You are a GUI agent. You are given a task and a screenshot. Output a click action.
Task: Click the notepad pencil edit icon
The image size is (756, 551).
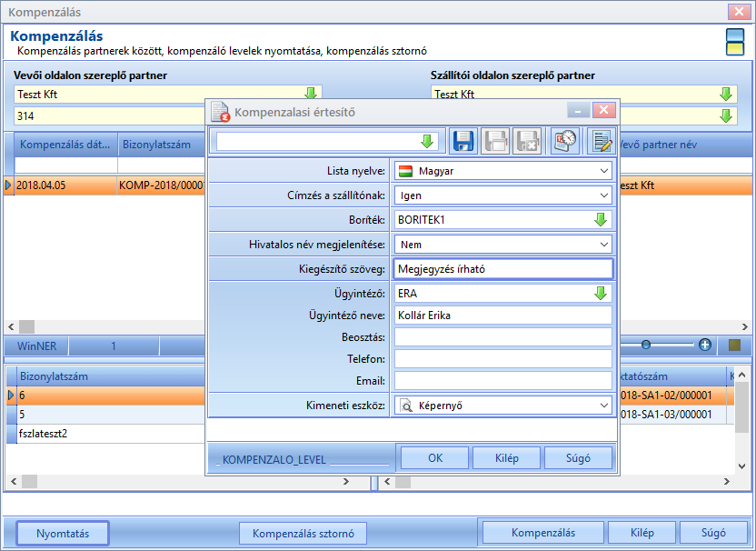tap(602, 141)
